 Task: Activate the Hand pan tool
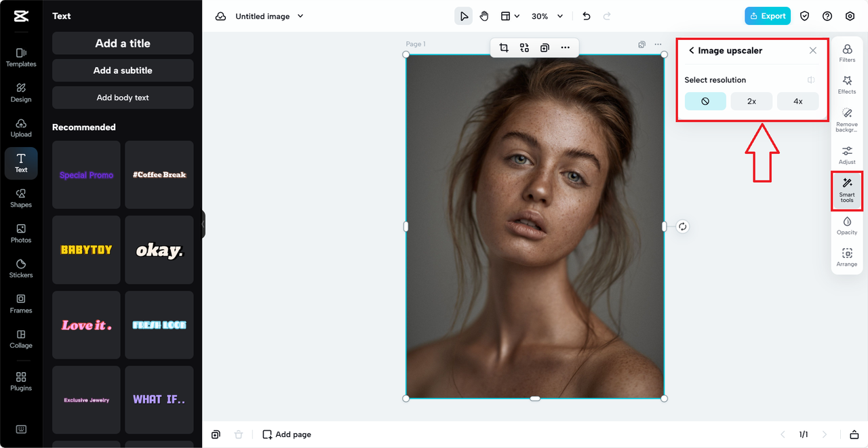pyautogui.click(x=484, y=16)
